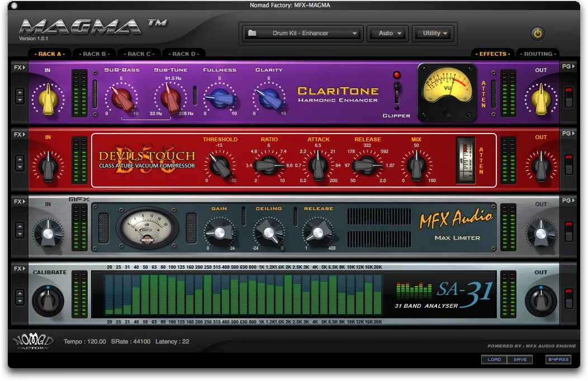Toggle Claritone bypass switch on right
The width and height of the screenshot is (588, 381).
[x=569, y=97]
